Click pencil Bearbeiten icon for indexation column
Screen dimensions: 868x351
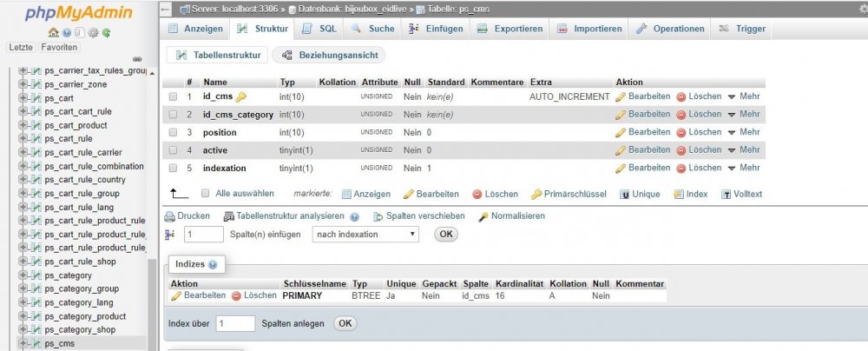click(621, 168)
